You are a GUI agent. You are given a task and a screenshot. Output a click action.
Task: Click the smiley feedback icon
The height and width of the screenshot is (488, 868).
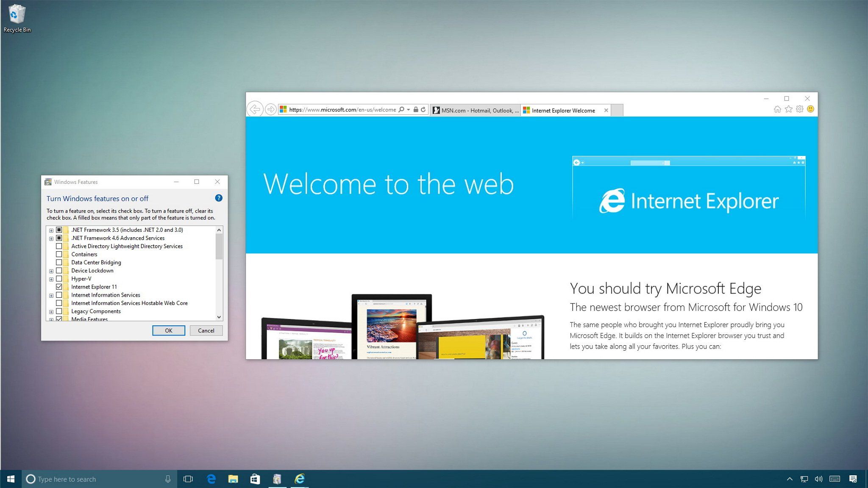click(x=810, y=109)
